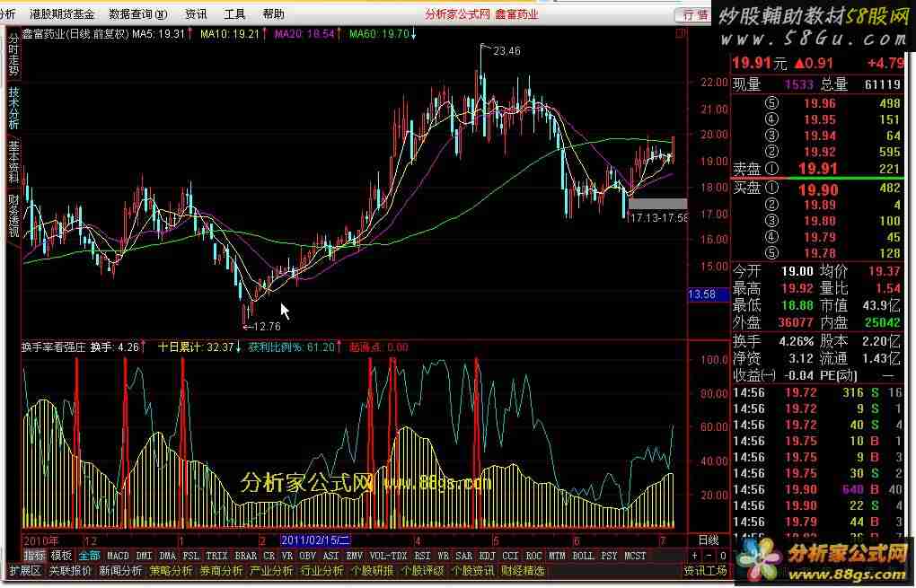Open the 基本资料 side tab
This screenshot has width=916, height=588.
(13, 162)
